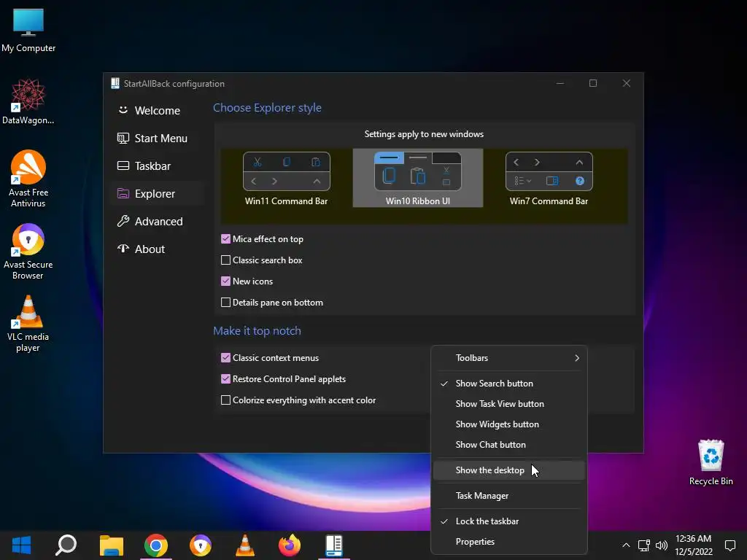Select the Recycle Bin desktop icon
This screenshot has width=747, height=560.
coord(711,462)
